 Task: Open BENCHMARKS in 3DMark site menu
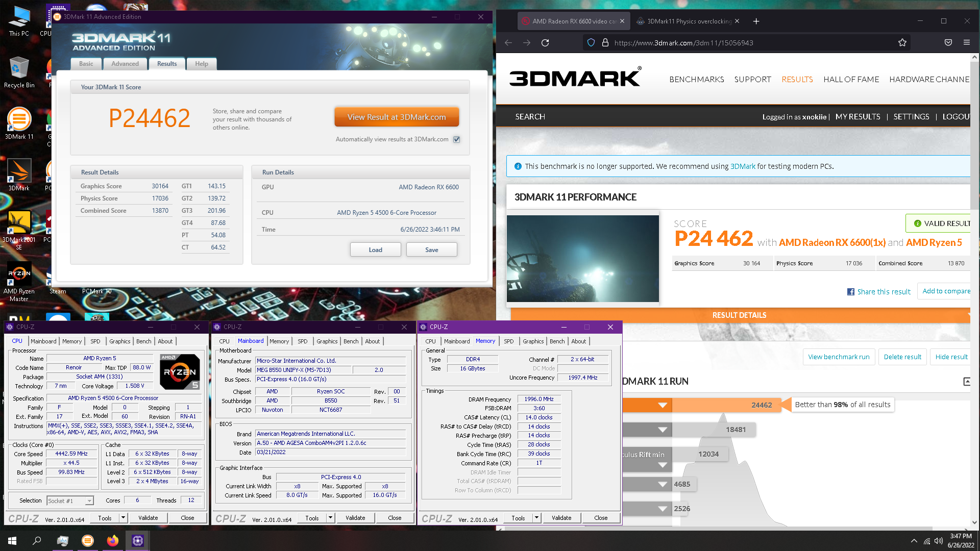[x=697, y=79]
